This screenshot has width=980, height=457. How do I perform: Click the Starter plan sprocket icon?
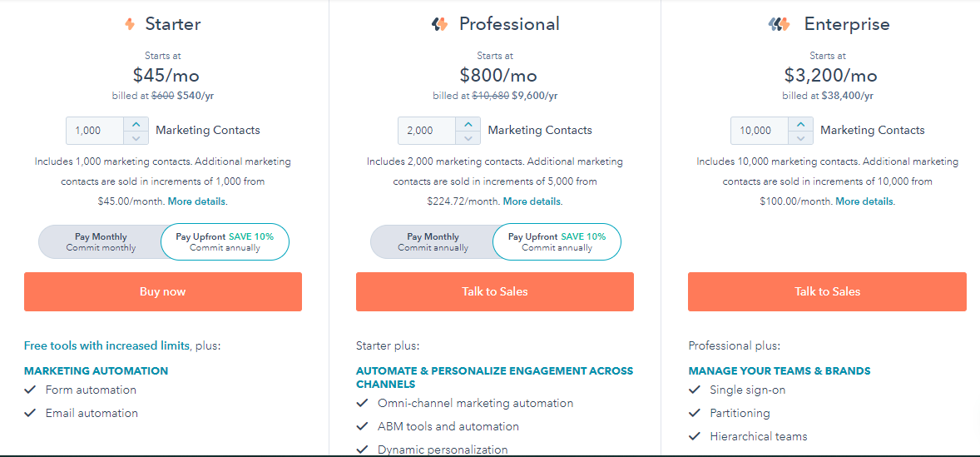(x=130, y=24)
